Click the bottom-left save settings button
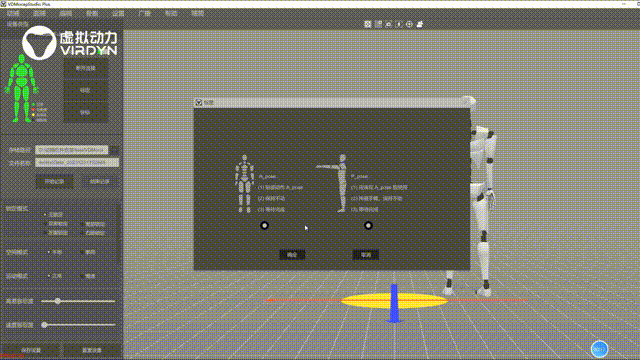640x360 pixels. 31,350
